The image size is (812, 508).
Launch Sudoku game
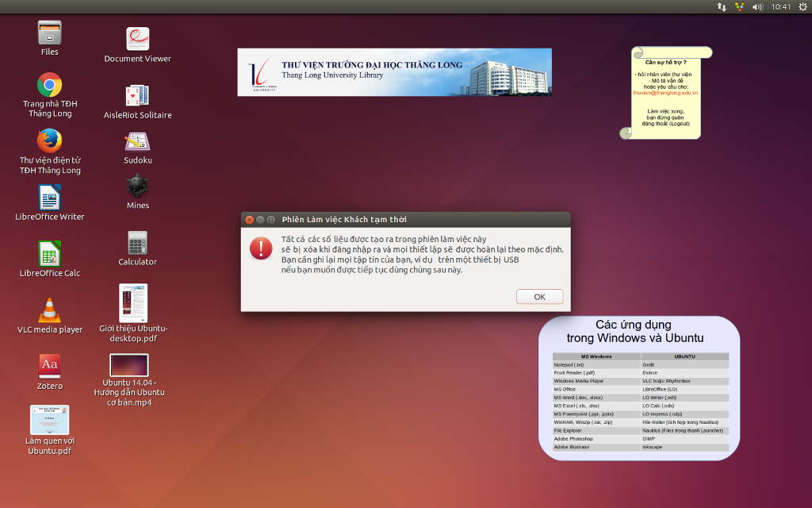pos(138,141)
